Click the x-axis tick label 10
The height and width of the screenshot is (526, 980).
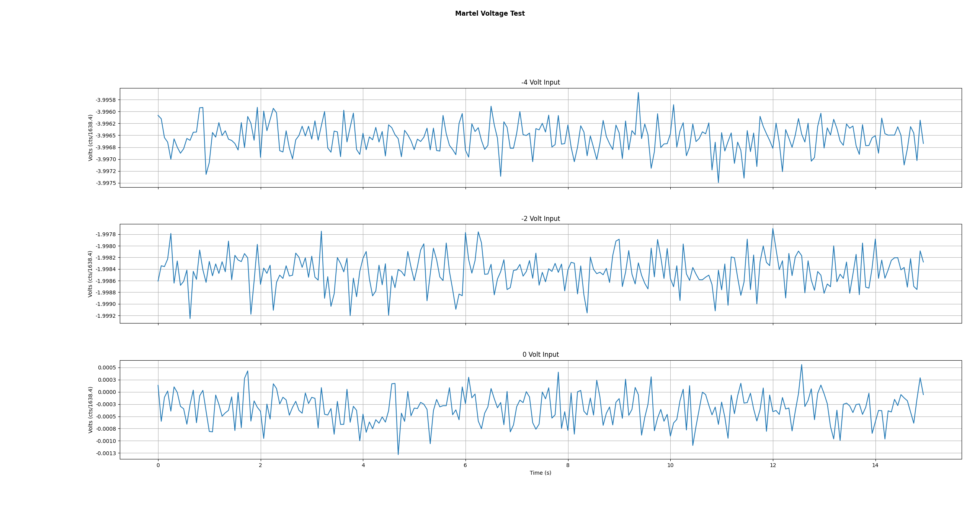tap(670, 465)
